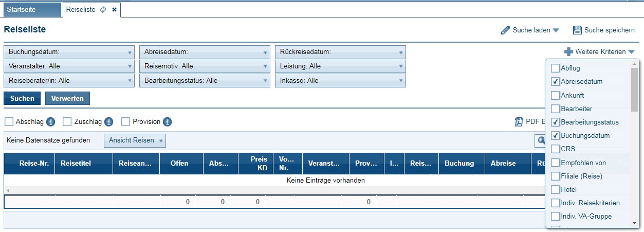The height and width of the screenshot is (232, 644).
Task: Click the refresh icon on Reiseliste tab
Action: (103, 10)
